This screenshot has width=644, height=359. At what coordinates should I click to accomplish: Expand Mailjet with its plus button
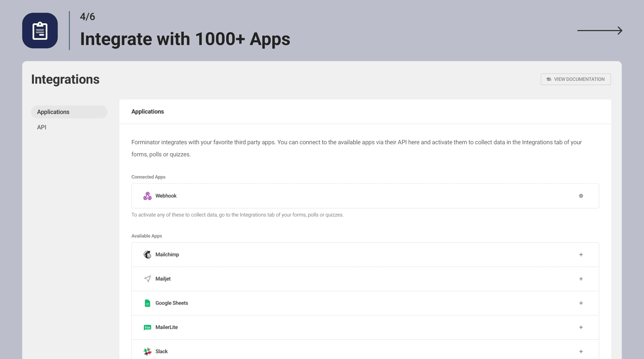tap(581, 279)
